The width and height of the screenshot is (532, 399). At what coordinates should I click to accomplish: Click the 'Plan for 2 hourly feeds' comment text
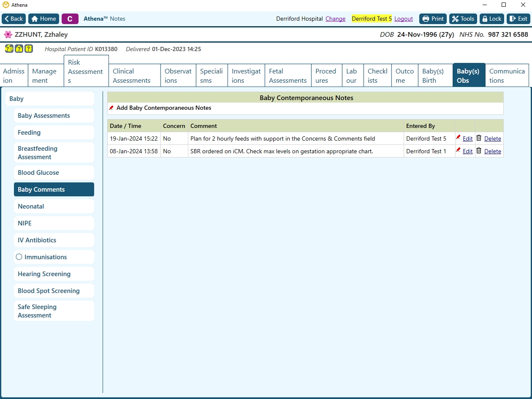pyautogui.click(x=282, y=138)
